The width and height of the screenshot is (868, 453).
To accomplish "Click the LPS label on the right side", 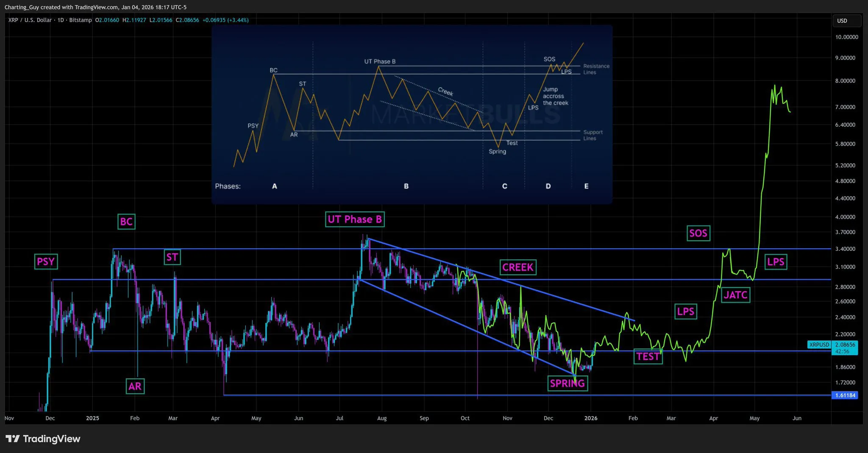I will (776, 262).
